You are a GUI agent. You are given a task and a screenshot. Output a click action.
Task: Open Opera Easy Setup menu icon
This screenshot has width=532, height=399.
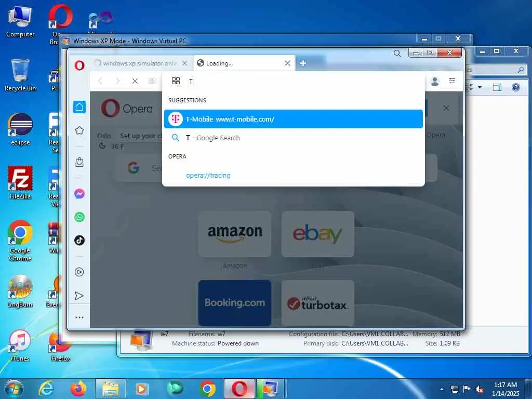pyautogui.click(x=452, y=81)
